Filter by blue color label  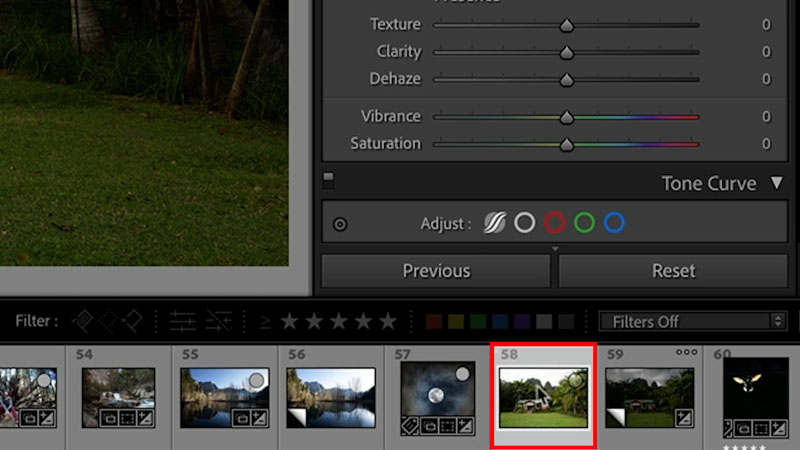pos(500,321)
